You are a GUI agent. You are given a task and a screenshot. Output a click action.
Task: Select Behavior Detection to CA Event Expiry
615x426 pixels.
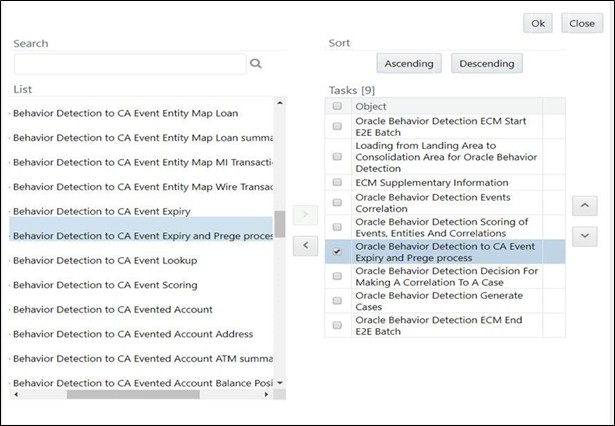[x=102, y=211]
